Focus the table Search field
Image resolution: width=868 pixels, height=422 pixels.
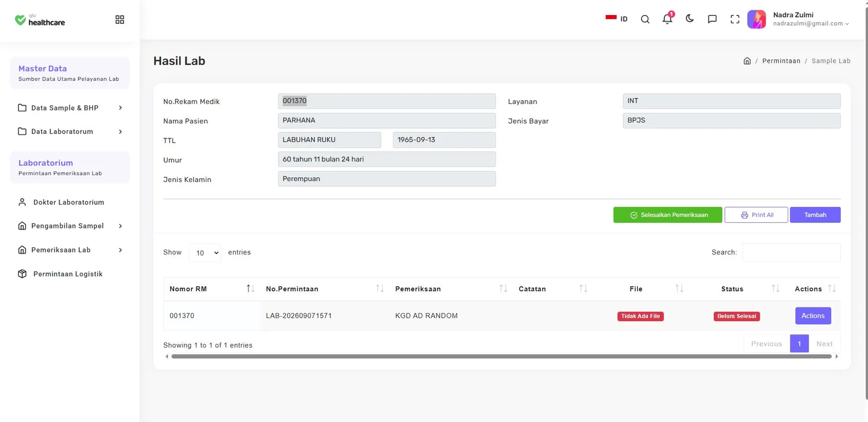click(x=792, y=253)
